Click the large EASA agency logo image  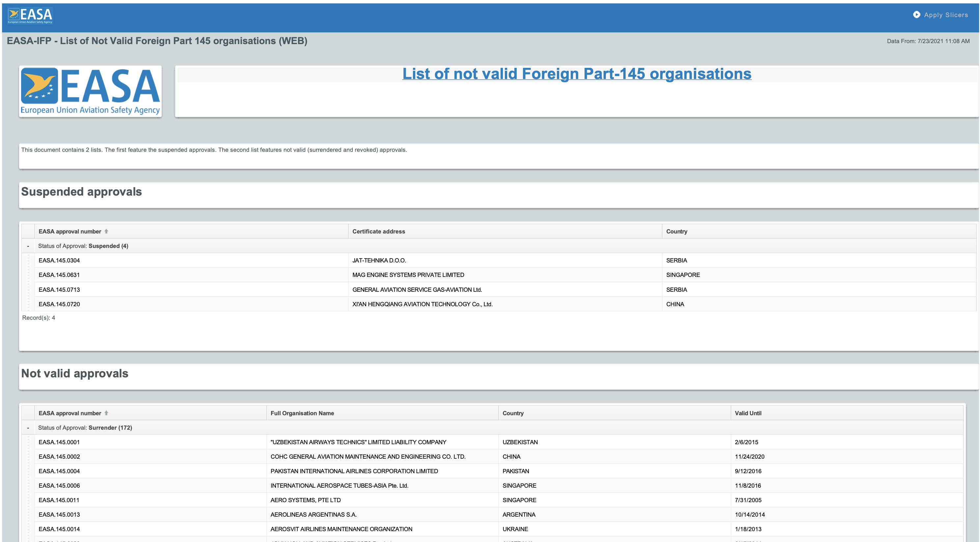click(90, 91)
